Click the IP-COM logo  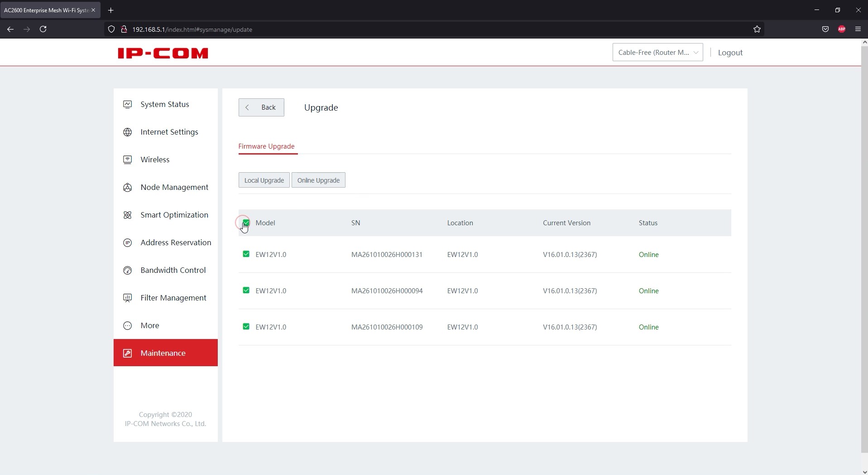[163, 53]
